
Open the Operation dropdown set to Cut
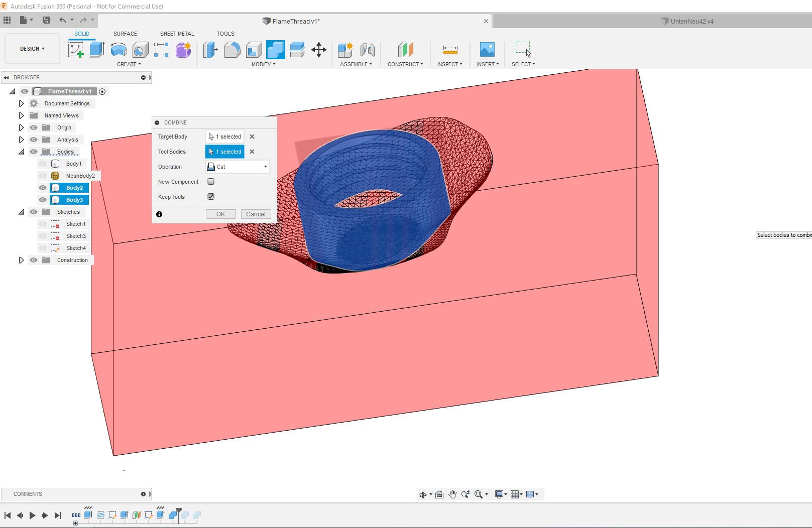238,167
